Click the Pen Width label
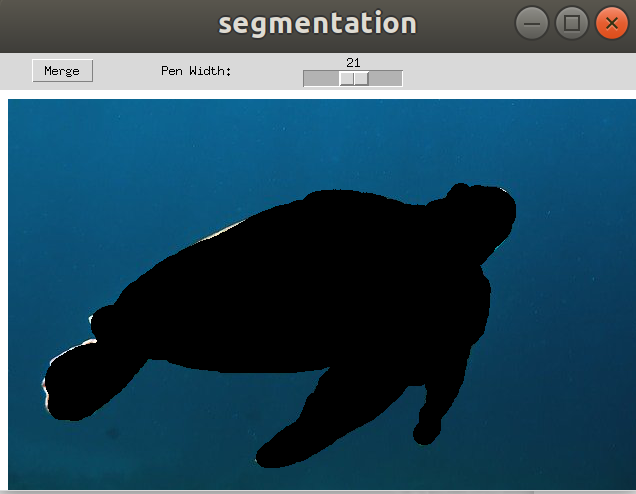Image resolution: width=636 pixels, height=494 pixels. [x=196, y=71]
